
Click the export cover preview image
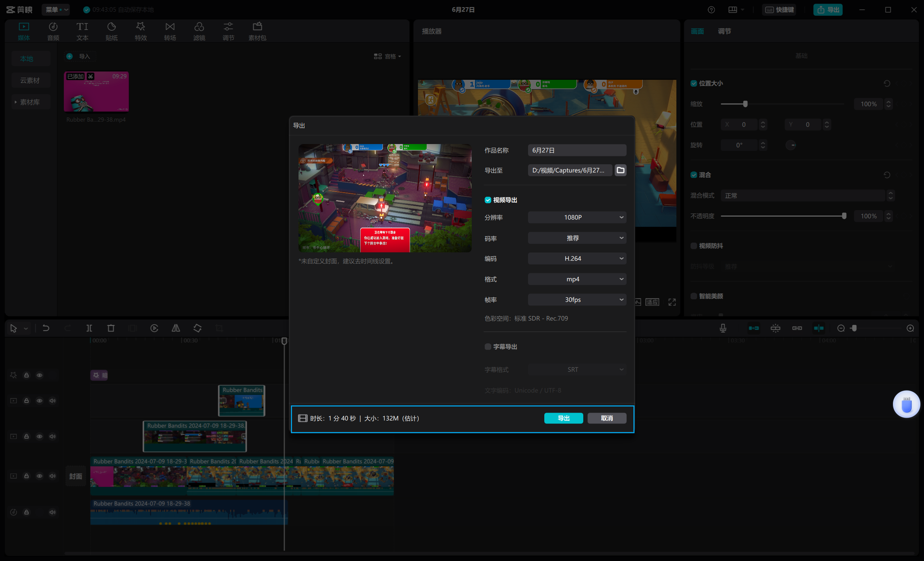pyautogui.click(x=385, y=198)
